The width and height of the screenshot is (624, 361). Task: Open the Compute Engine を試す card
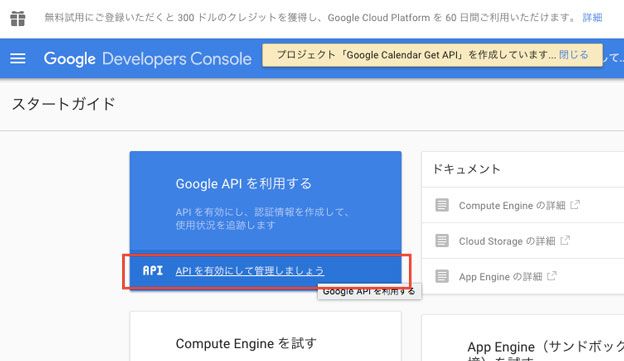pyautogui.click(x=265, y=336)
